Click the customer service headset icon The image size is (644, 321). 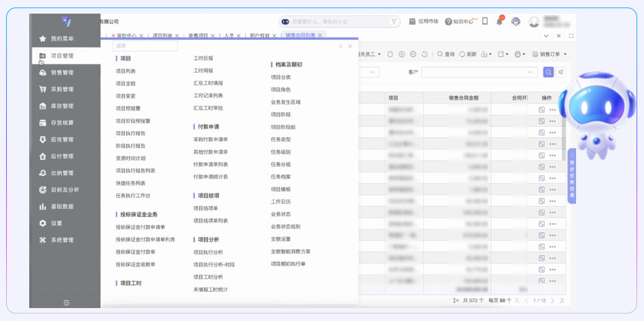point(516,22)
